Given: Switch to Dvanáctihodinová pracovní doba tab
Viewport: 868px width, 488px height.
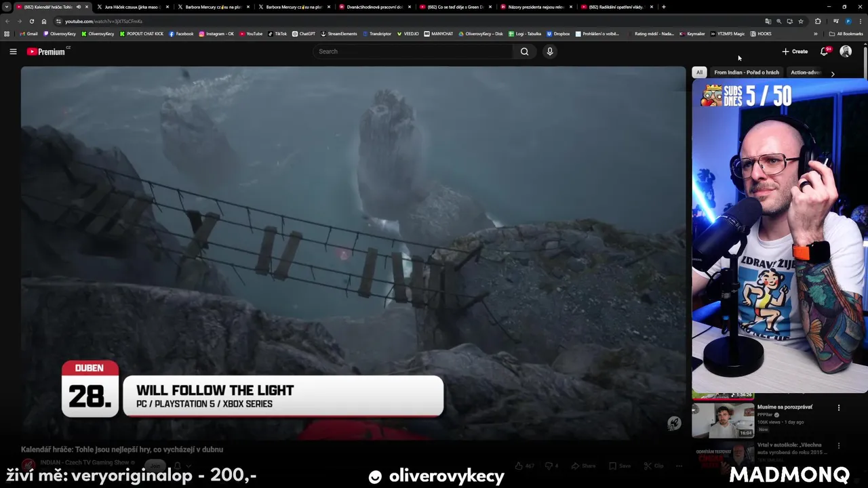Looking at the screenshot, I should (374, 7).
